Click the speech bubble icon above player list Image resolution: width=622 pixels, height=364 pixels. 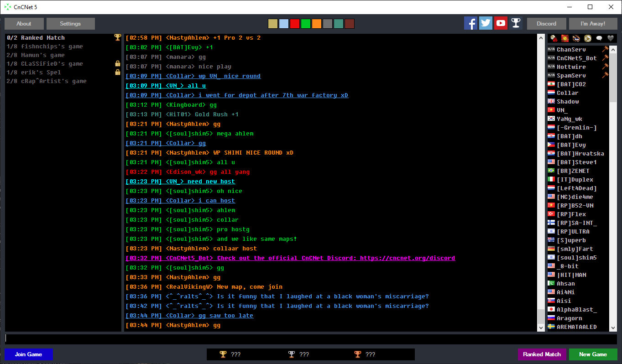click(x=599, y=38)
